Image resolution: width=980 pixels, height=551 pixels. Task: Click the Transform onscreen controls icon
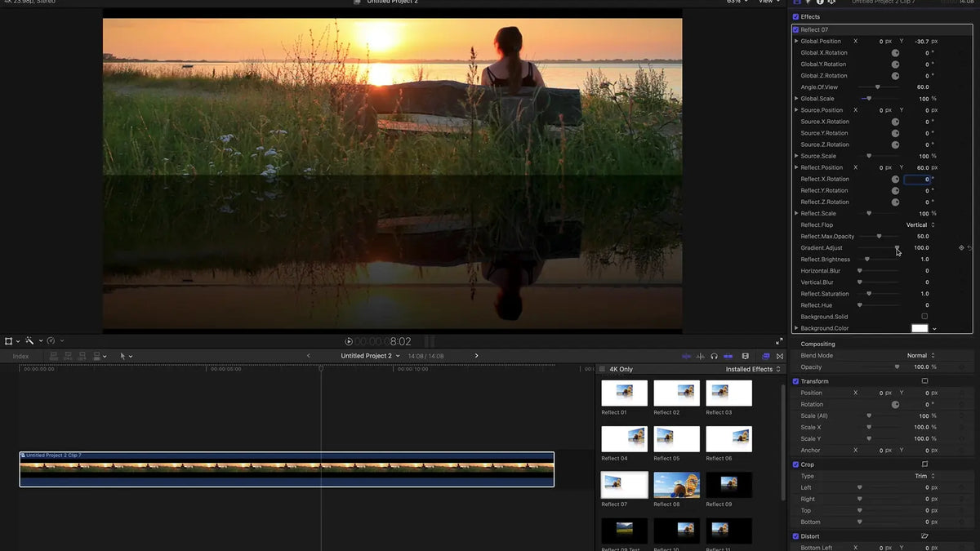[924, 381]
